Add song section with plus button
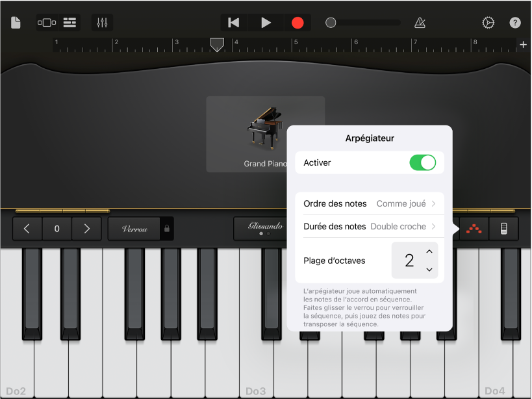The height and width of the screenshot is (399, 532). click(x=523, y=44)
